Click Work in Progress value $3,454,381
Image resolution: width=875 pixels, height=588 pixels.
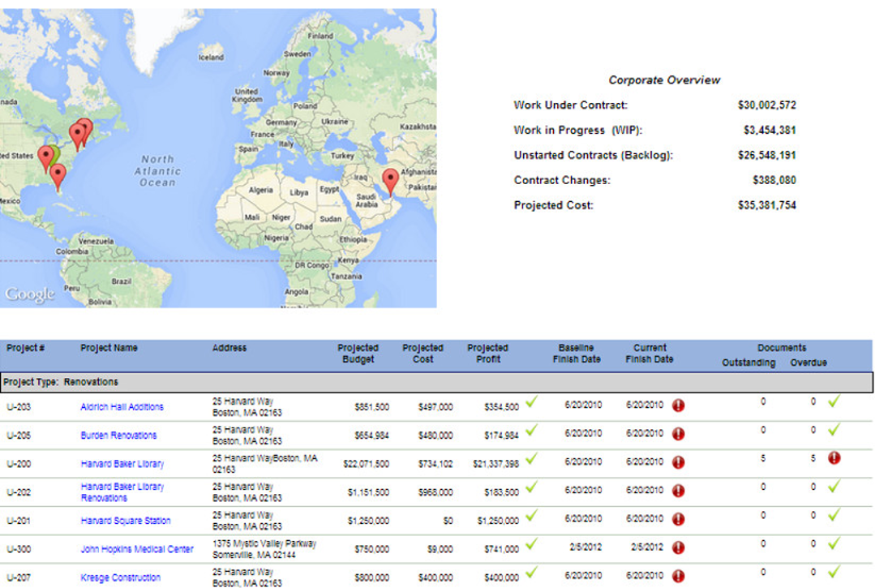770,130
